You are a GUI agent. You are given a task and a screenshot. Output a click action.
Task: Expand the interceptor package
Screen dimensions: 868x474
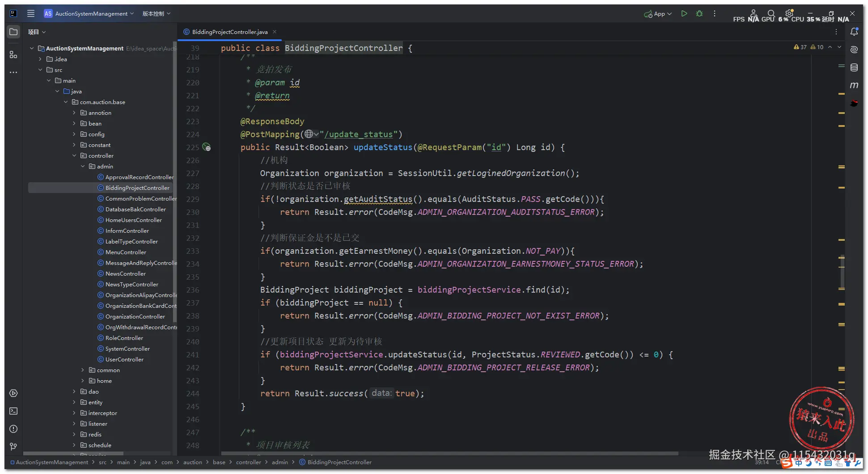tap(74, 413)
